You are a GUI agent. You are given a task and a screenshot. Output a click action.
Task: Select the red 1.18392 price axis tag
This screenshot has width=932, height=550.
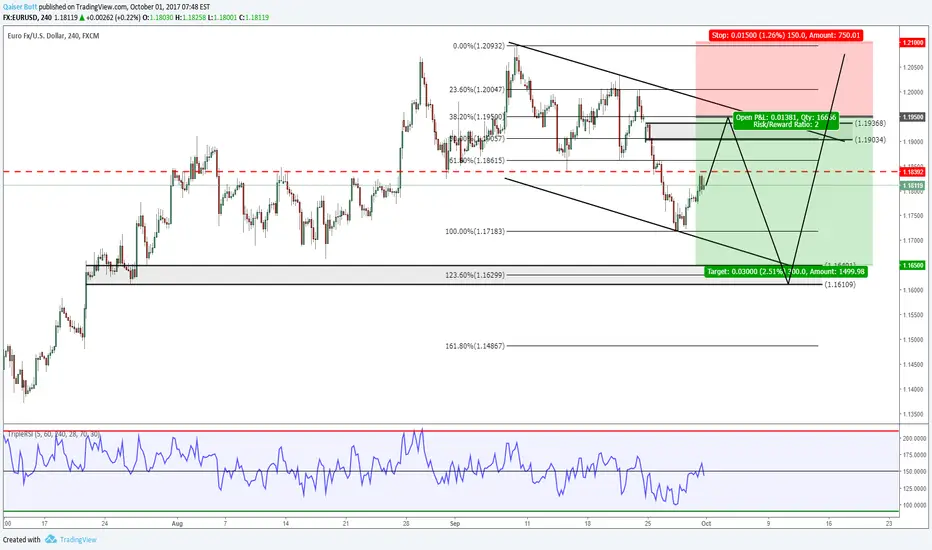(x=912, y=172)
